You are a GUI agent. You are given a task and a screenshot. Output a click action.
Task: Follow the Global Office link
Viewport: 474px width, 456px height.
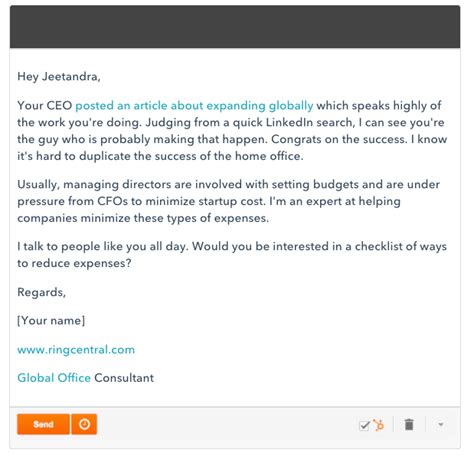(x=54, y=378)
